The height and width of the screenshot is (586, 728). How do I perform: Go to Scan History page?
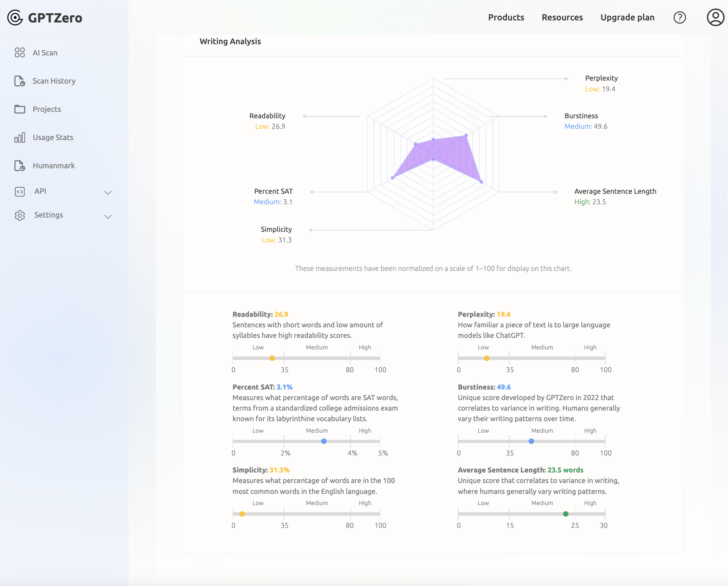click(x=54, y=81)
